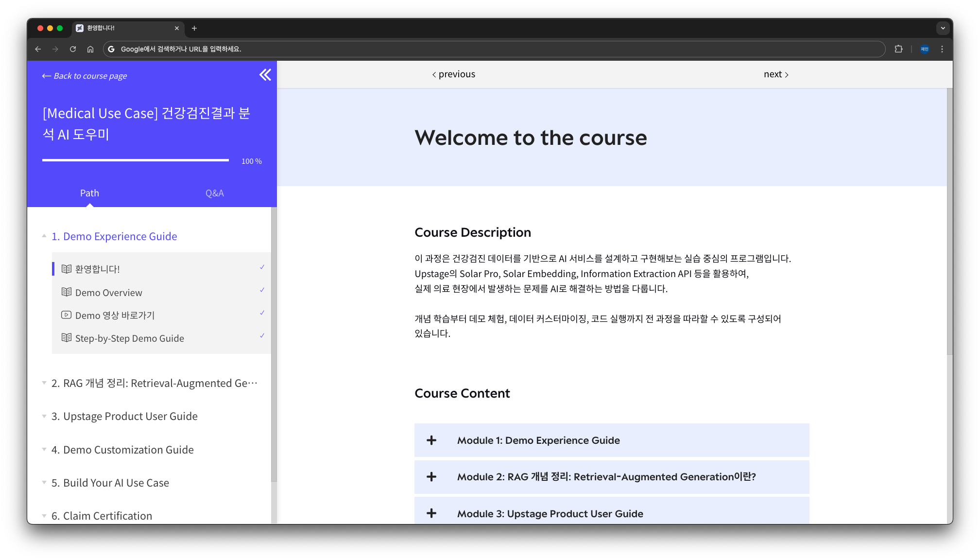Click Back to course page link
This screenshot has width=980, height=560.
click(x=85, y=76)
